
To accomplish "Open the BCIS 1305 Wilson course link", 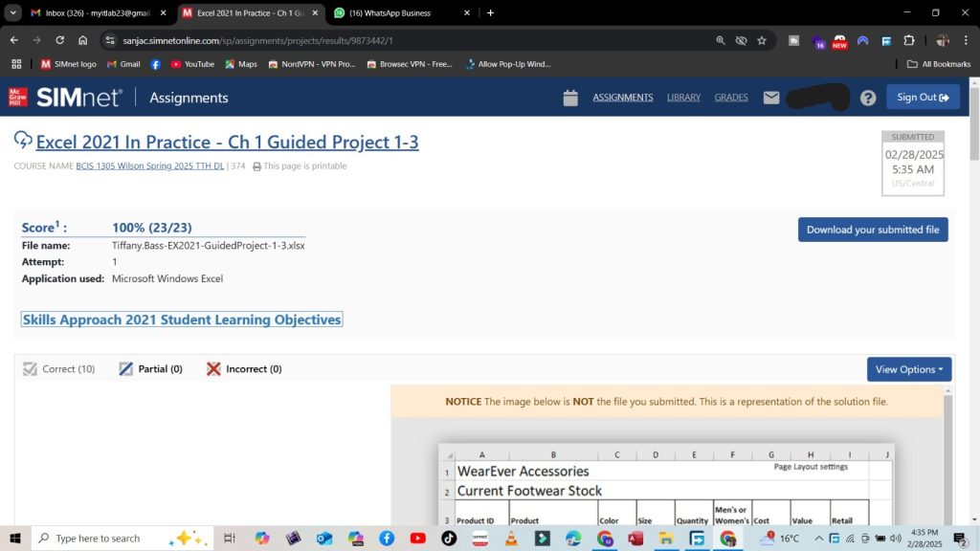I will [x=149, y=166].
